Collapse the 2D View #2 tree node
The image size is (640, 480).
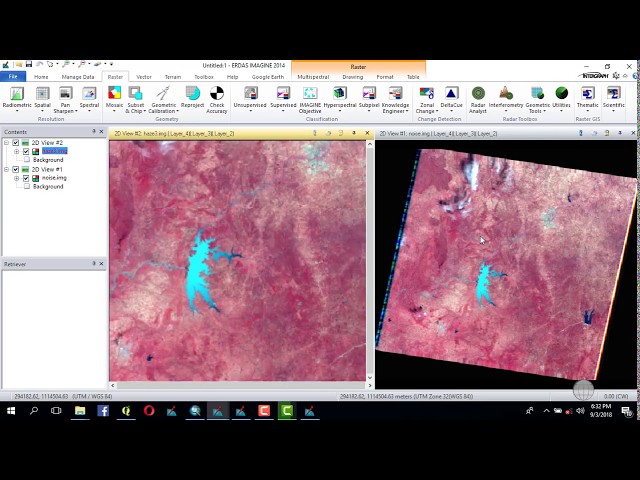[7, 142]
